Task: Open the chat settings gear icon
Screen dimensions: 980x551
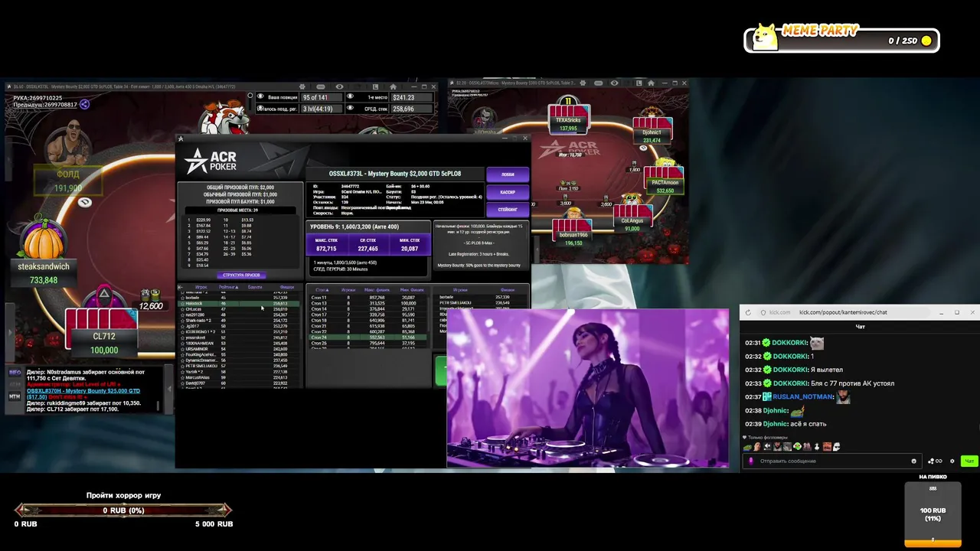Action: coord(952,461)
